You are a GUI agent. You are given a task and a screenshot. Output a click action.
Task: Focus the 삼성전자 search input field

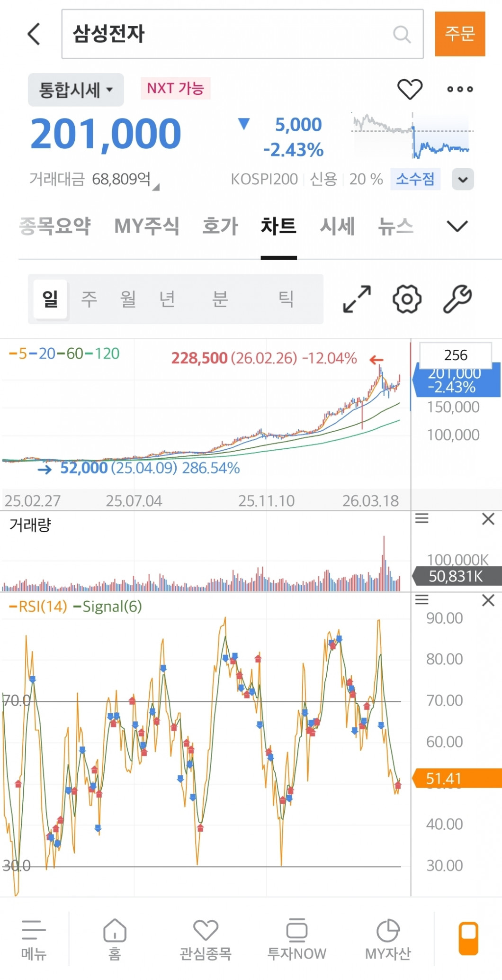click(x=242, y=34)
